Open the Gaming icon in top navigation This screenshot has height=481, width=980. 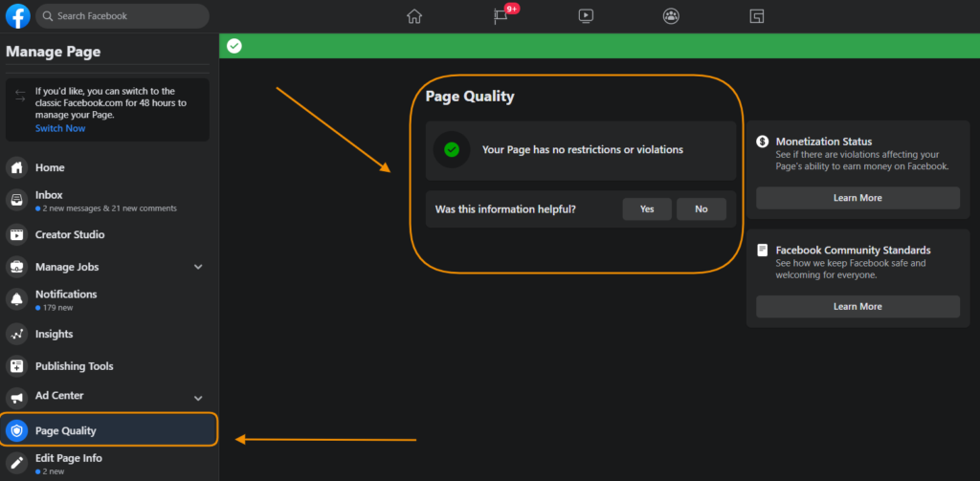tap(756, 16)
